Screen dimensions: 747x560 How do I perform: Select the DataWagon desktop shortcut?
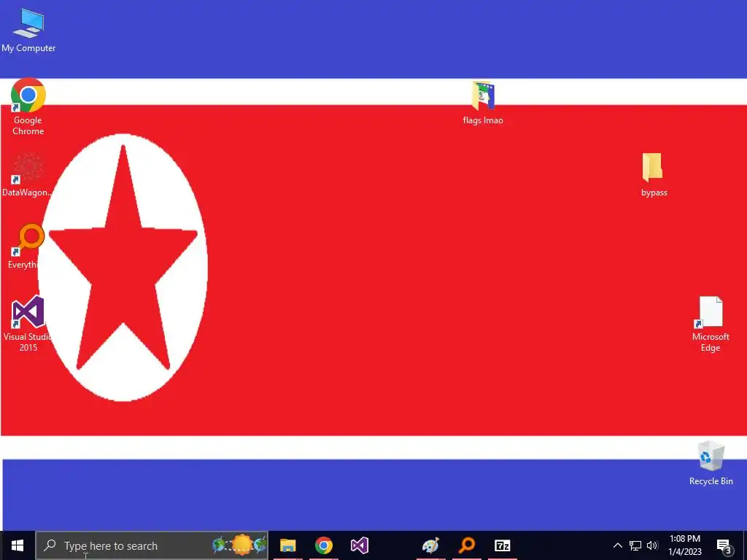pos(27,175)
